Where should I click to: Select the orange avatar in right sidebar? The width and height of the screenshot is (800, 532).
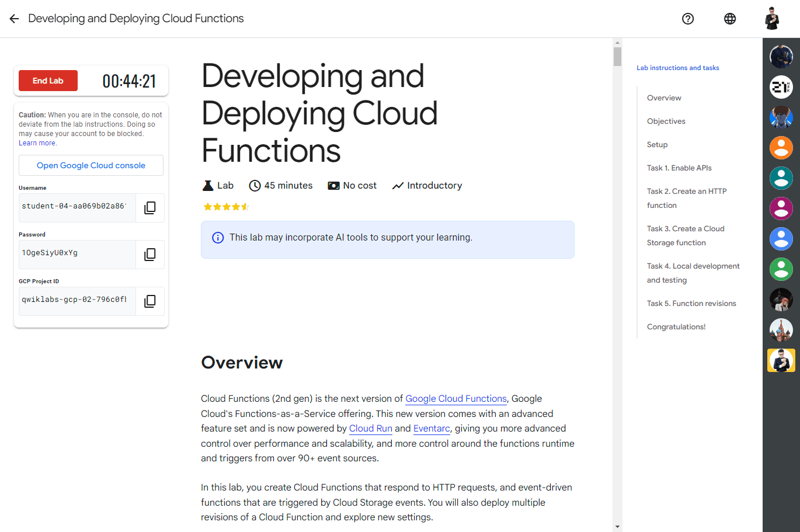click(x=781, y=148)
